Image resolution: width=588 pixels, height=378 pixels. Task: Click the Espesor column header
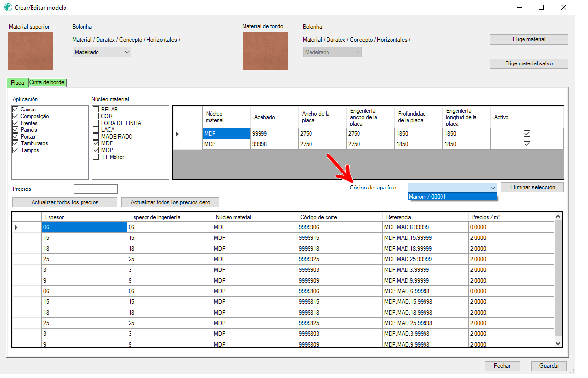tap(84, 217)
